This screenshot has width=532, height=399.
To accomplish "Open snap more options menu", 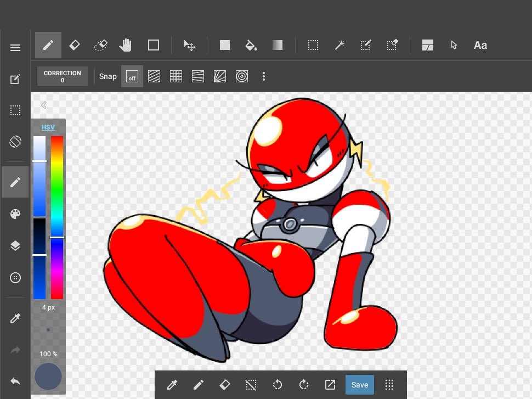I will (x=264, y=76).
